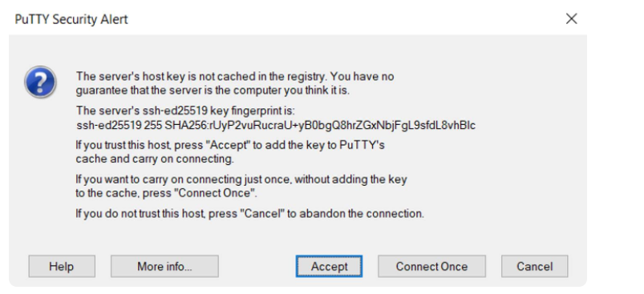Click the SHA256 fingerprint hash string
Viewport: 644px width, 294px height.
320,125
